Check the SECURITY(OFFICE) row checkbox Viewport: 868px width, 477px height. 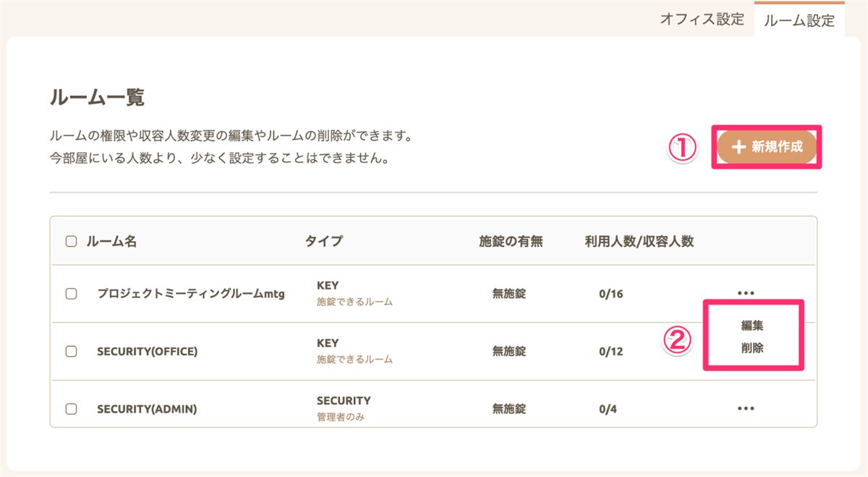pyautogui.click(x=71, y=351)
